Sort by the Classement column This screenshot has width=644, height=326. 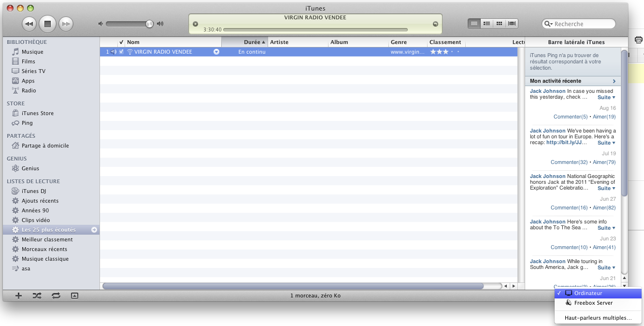pyautogui.click(x=447, y=42)
